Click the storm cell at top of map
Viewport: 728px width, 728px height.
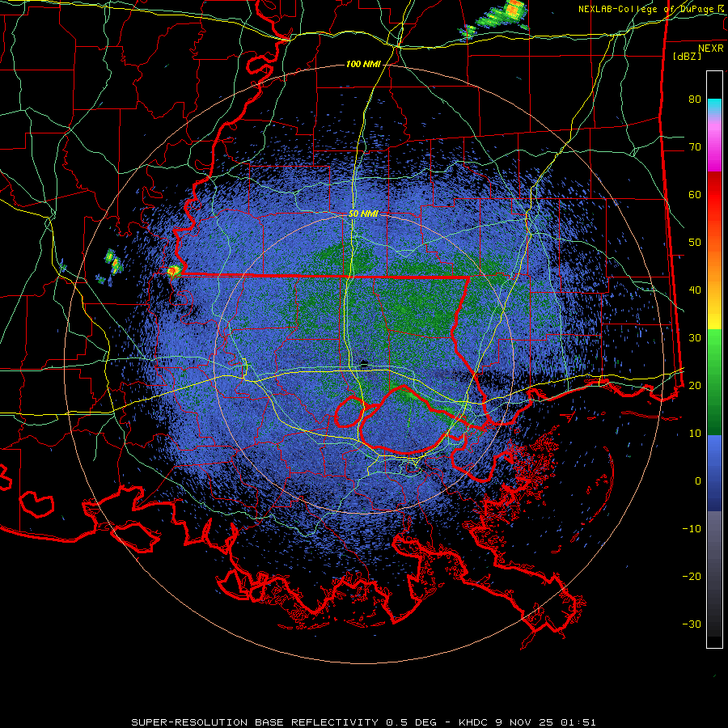(x=495, y=19)
